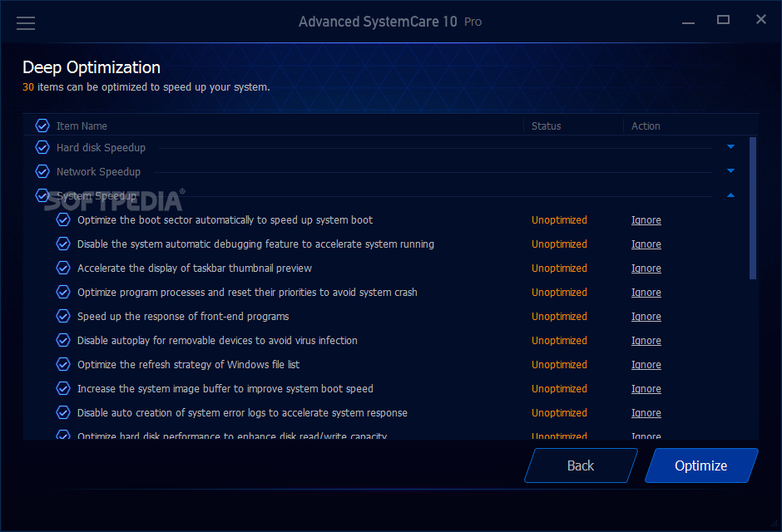Ignore the system error logs item
This screenshot has height=532, width=782.
pyautogui.click(x=646, y=413)
